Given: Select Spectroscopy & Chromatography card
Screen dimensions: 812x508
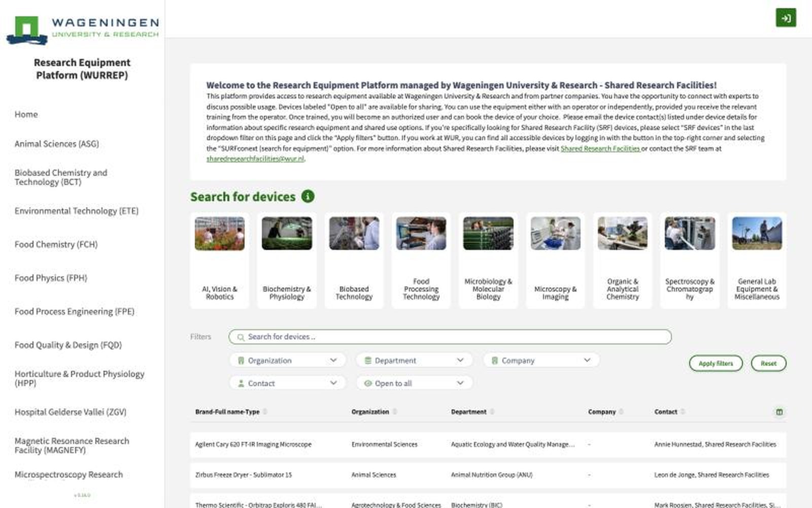Looking at the screenshot, I should click(x=690, y=261).
